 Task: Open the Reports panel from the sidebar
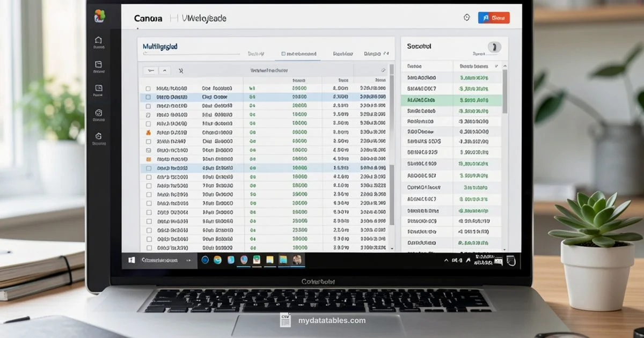99,87
